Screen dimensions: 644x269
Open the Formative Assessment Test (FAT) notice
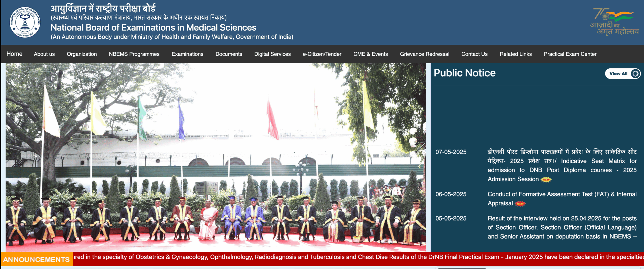point(562,199)
